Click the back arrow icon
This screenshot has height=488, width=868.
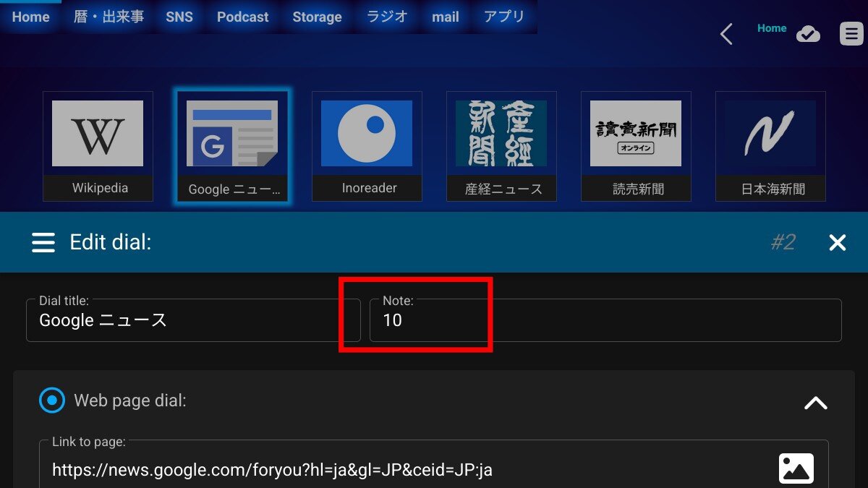[x=727, y=34]
